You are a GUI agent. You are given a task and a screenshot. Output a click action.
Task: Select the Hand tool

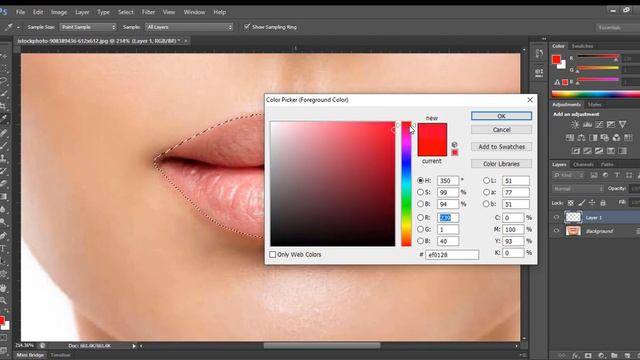click(4, 287)
